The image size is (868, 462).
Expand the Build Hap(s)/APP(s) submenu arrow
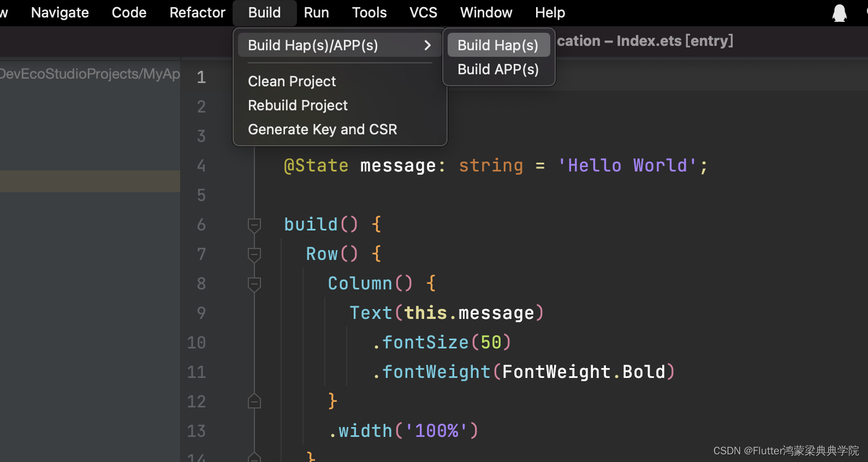coord(427,45)
